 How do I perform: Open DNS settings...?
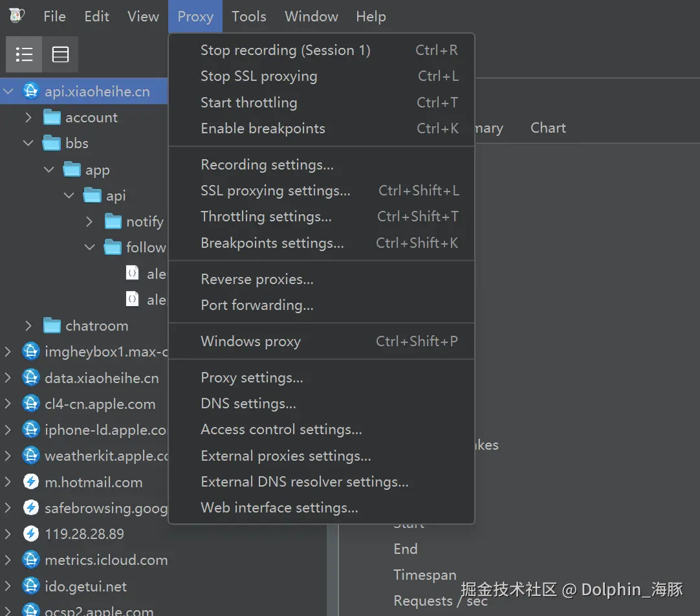pyautogui.click(x=322, y=404)
